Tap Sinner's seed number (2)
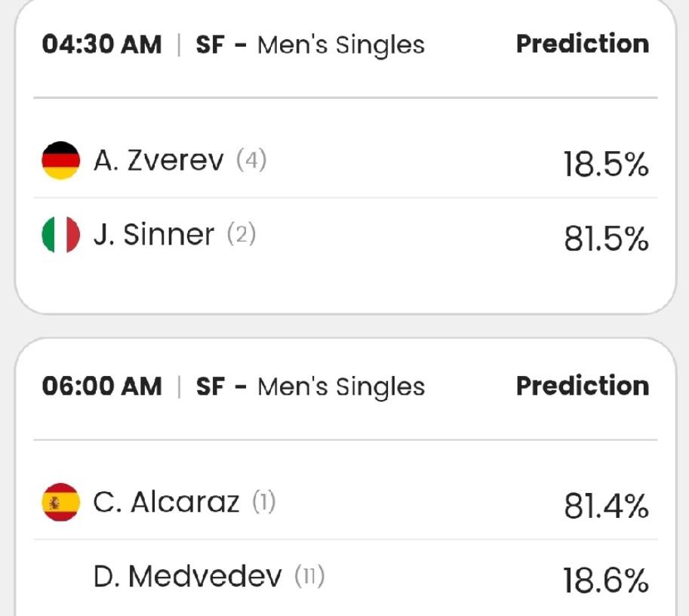689x616 pixels. (x=241, y=235)
